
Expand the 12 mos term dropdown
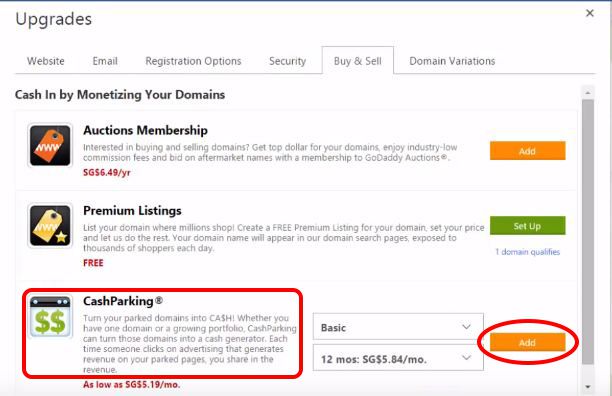tap(398, 358)
